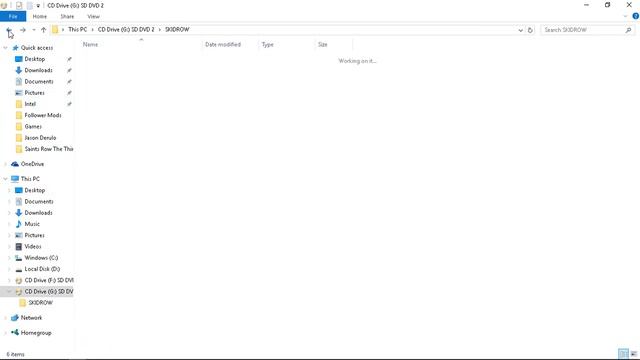The width and height of the screenshot is (640, 360).
Task: Open the Music folder
Action: coord(32,224)
